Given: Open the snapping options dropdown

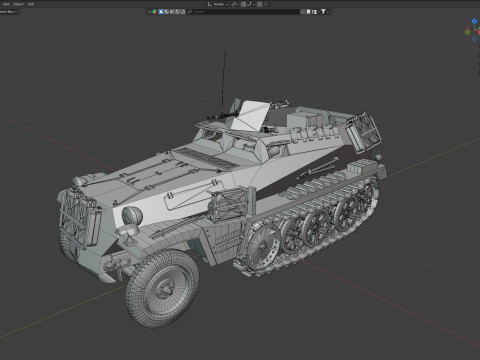Looking at the screenshot, I should [x=250, y=4].
